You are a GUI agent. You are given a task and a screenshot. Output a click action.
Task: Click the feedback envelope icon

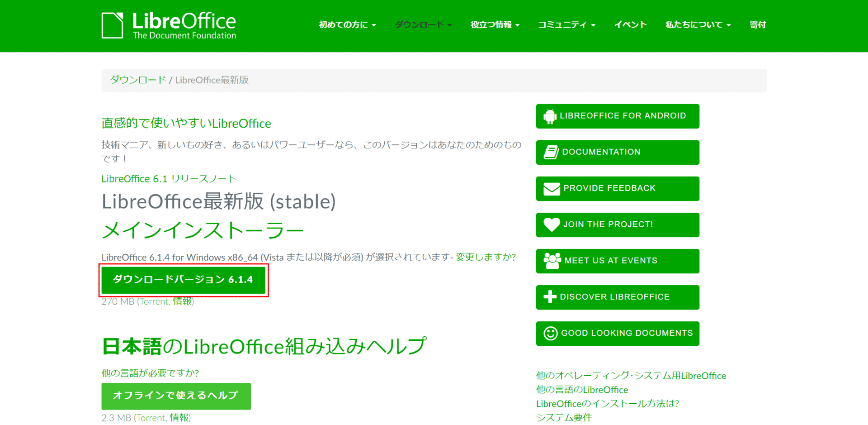tap(552, 189)
